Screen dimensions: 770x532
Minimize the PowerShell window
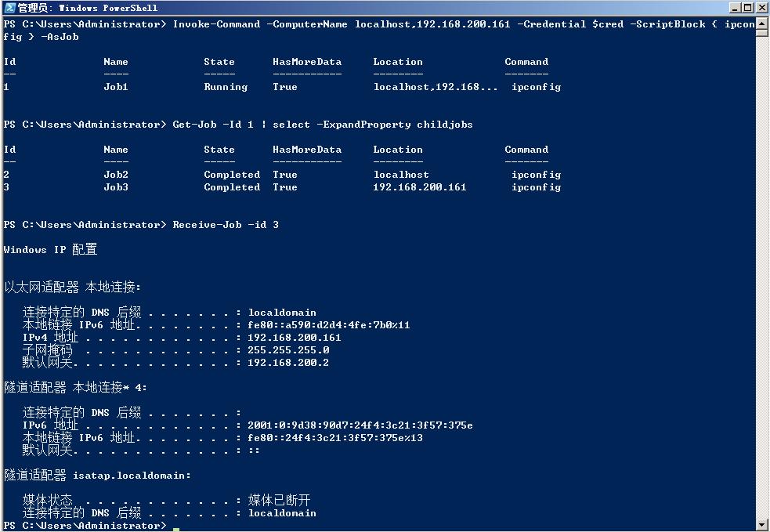[x=735, y=8]
